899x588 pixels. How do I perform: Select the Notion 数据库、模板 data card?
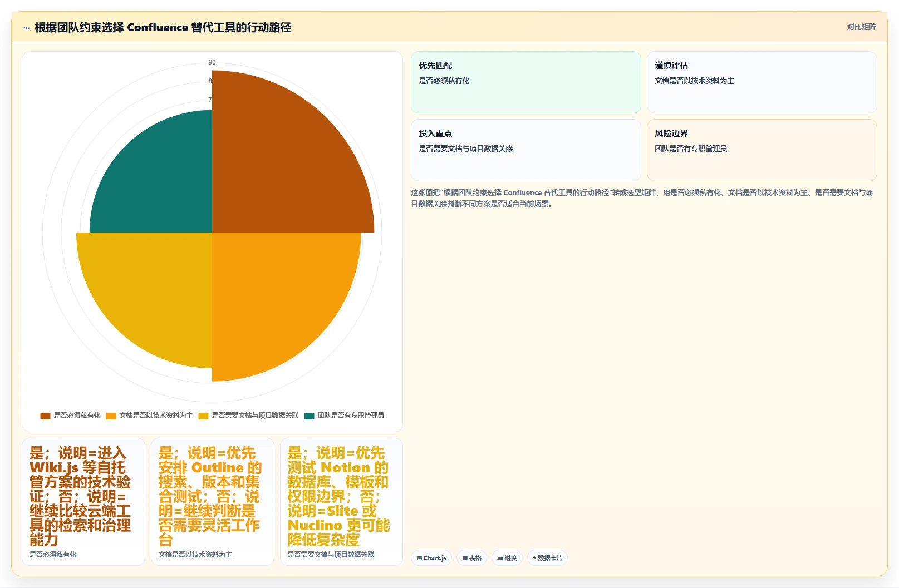[341, 502]
